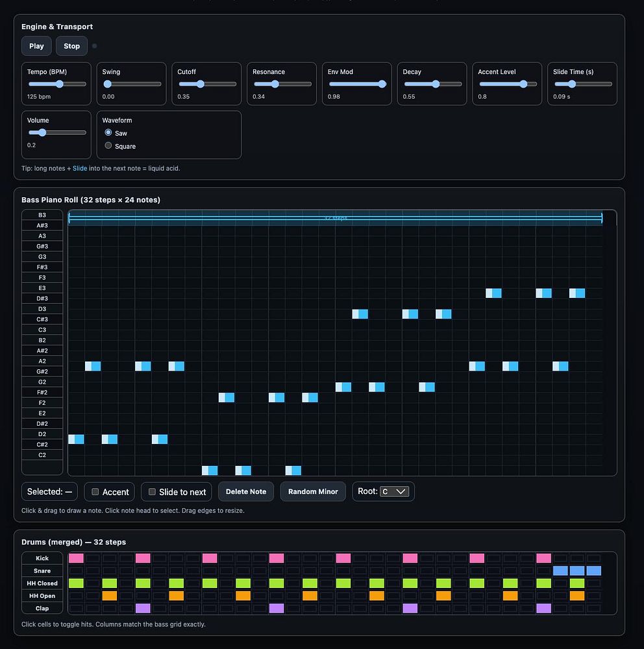644x649 pixels.
Task: Toggle the first orange HH Open hit
Action: [110, 596]
